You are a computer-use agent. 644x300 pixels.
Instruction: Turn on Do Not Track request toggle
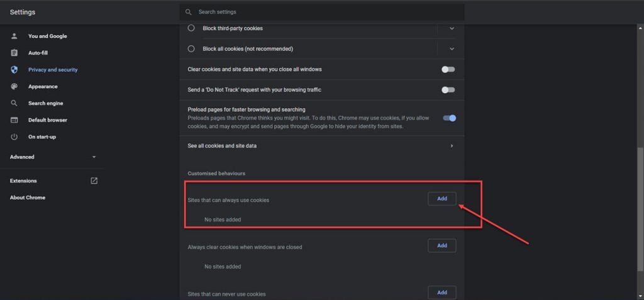448,90
